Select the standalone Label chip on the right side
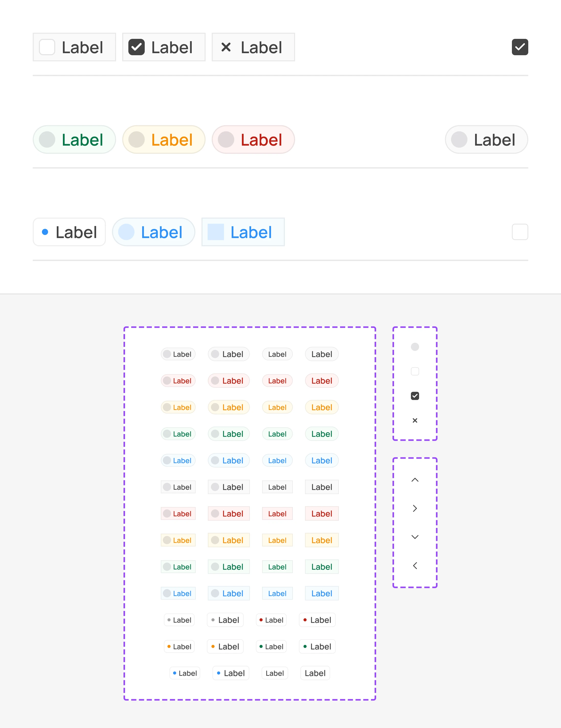Image resolution: width=561 pixels, height=728 pixels. tap(486, 139)
